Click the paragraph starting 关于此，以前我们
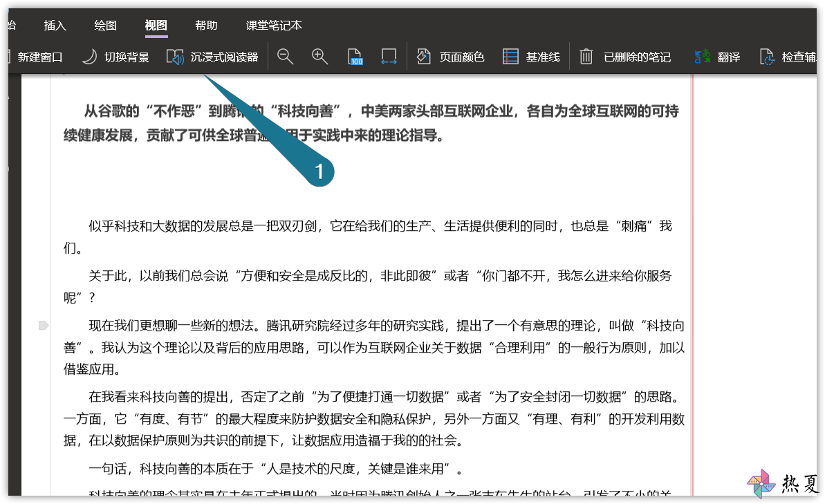Image resolution: width=825 pixels, height=504 pixels. 368,287
